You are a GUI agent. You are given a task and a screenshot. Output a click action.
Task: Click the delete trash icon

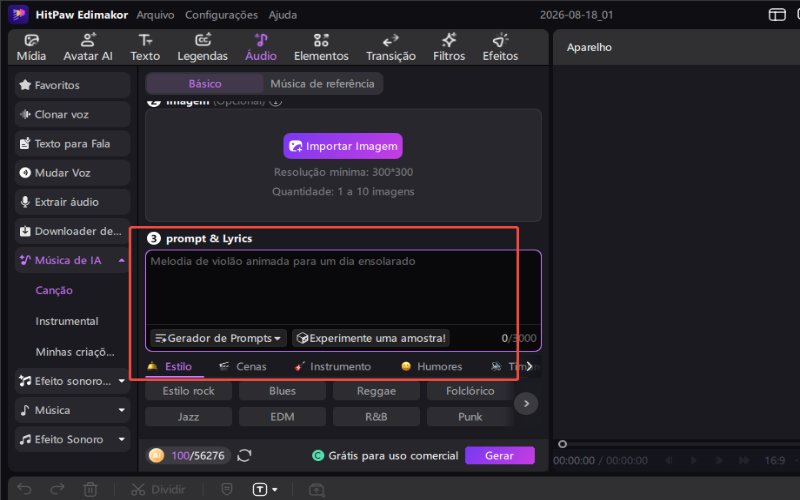[90, 489]
